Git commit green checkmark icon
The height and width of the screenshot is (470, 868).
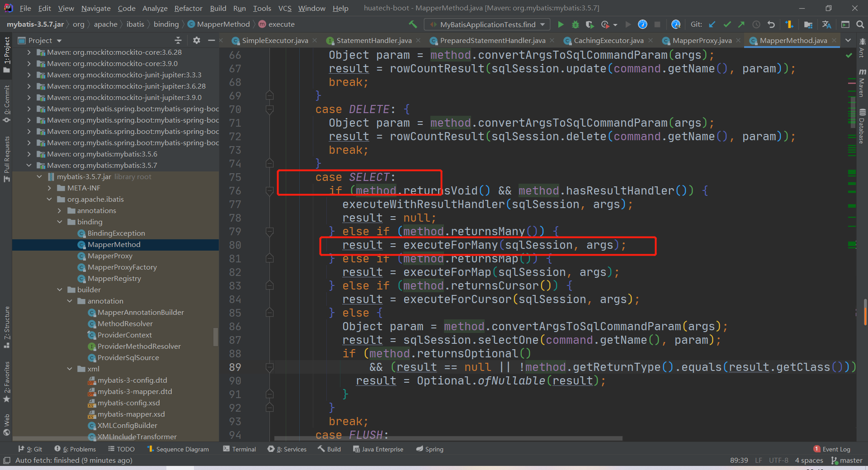coord(727,24)
